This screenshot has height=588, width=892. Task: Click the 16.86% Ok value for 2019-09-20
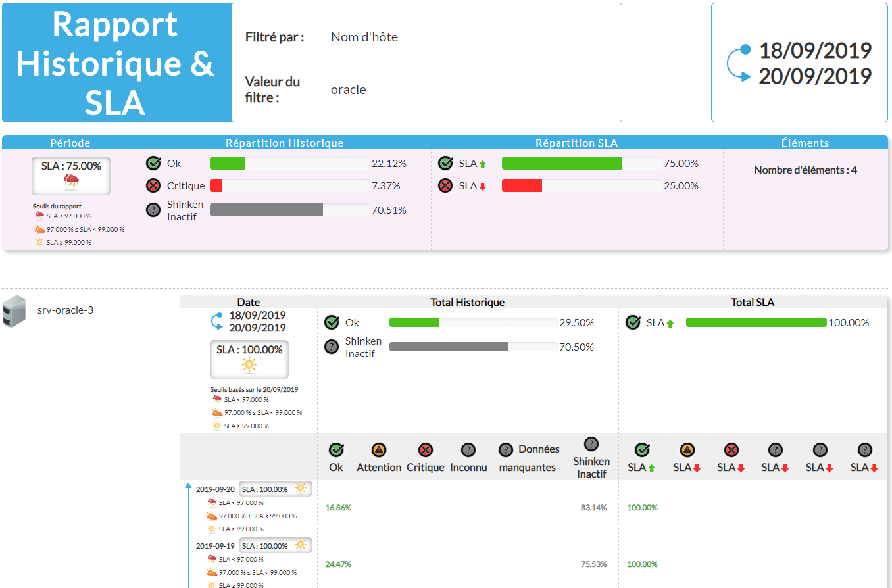[338, 508]
